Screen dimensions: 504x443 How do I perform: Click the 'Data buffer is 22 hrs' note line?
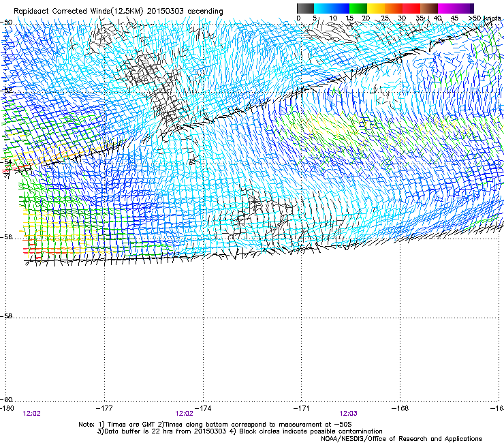click(240, 431)
